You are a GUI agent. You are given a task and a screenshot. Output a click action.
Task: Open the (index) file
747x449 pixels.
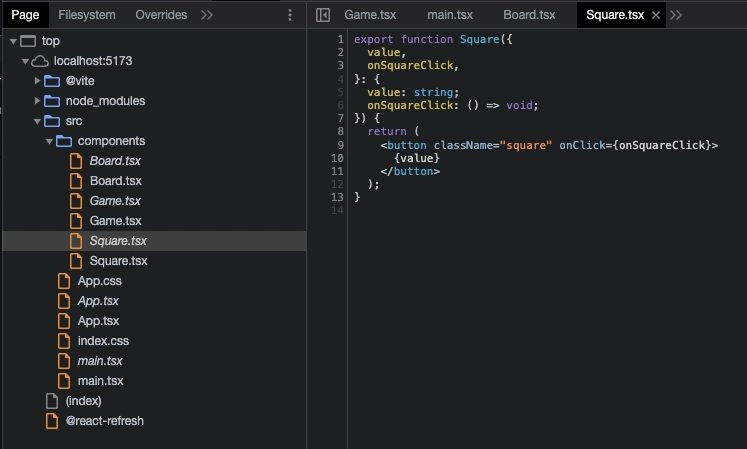[83, 401]
